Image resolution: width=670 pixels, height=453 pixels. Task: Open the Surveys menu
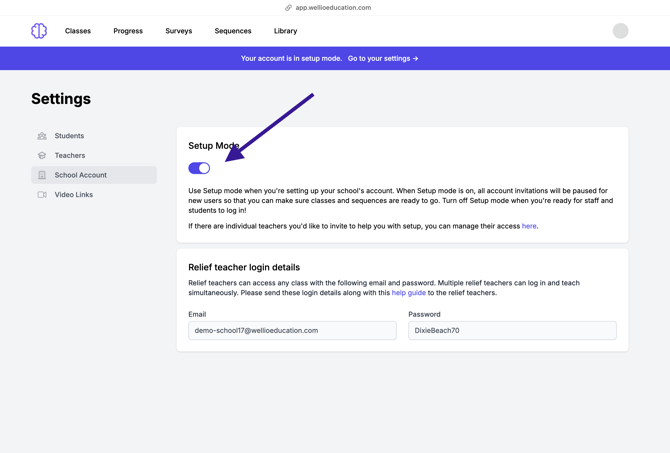coord(179,31)
